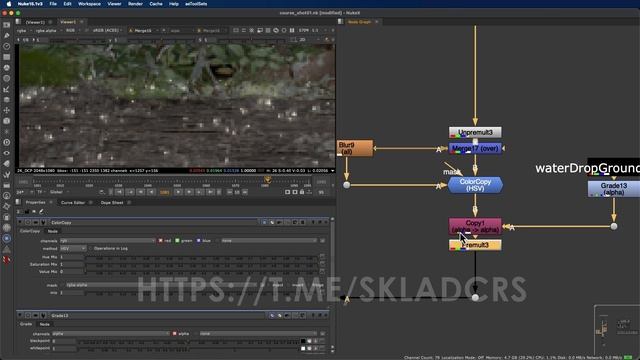Click the current frame number field
Screen dimensions: 640x360
pyautogui.click(x=164, y=192)
